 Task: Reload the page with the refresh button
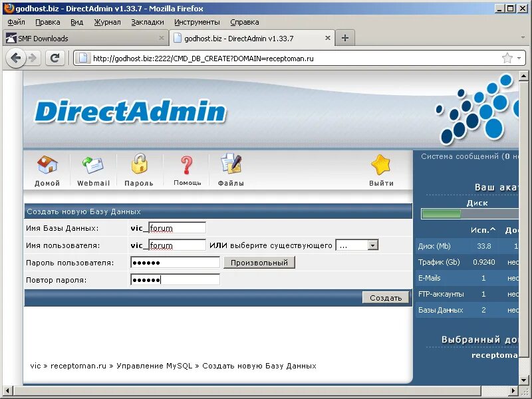coord(55,59)
